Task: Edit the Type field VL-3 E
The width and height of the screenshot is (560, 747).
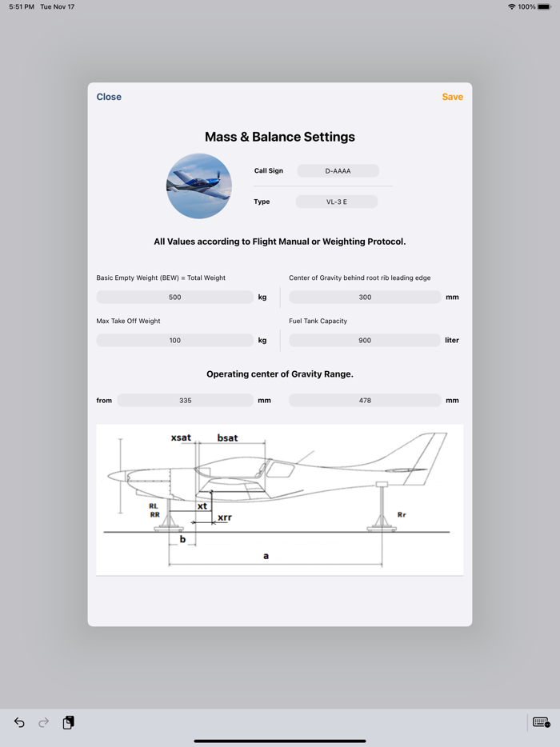Action: click(x=337, y=202)
